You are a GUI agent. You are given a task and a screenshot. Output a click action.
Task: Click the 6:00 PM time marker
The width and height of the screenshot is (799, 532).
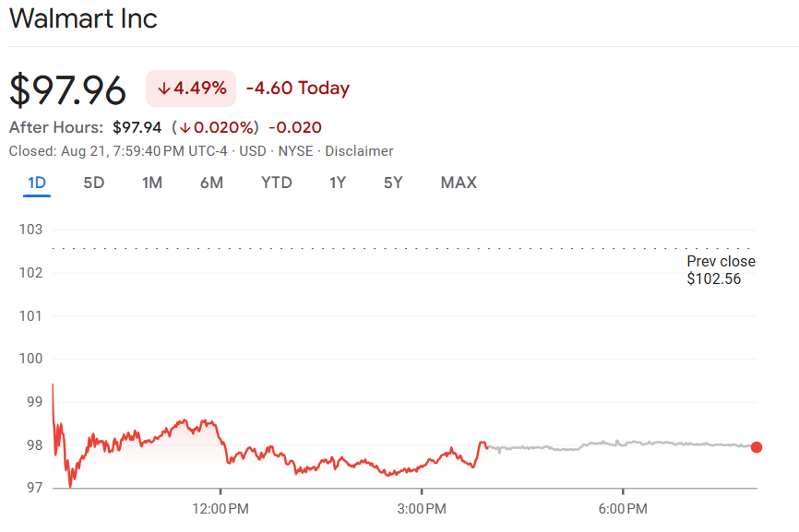(x=623, y=509)
